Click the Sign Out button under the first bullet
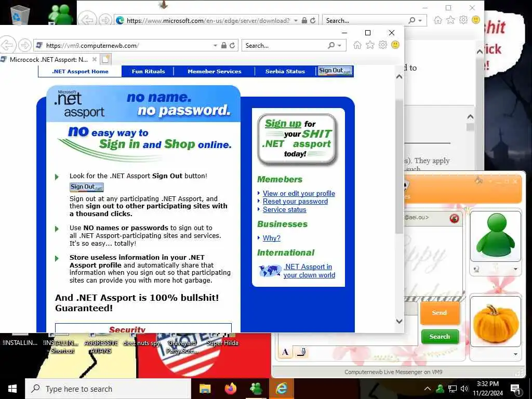532x399 pixels. [x=87, y=187]
